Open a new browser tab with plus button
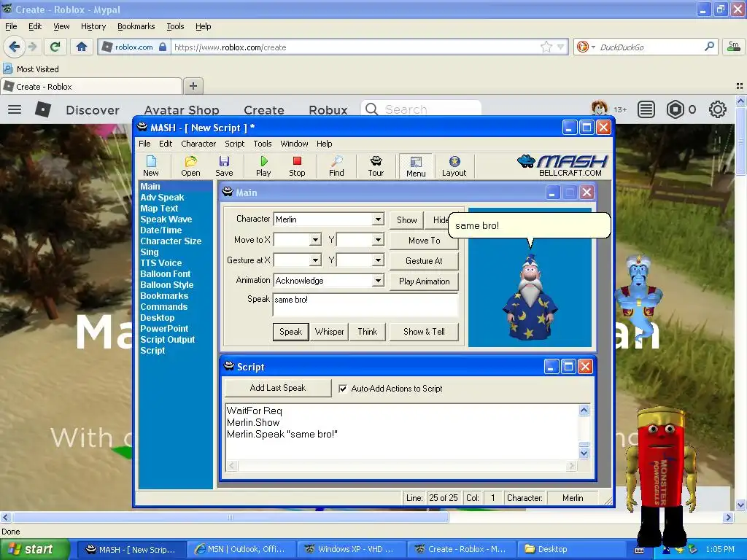The height and width of the screenshot is (560, 747). pyautogui.click(x=193, y=86)
